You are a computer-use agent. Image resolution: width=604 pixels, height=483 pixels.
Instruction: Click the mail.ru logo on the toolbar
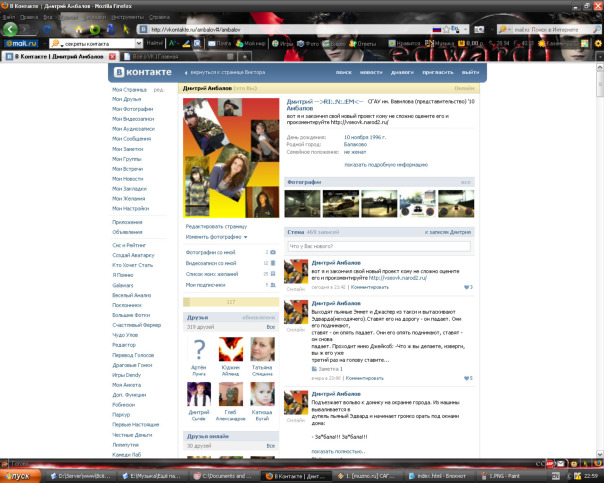(21, 44)
